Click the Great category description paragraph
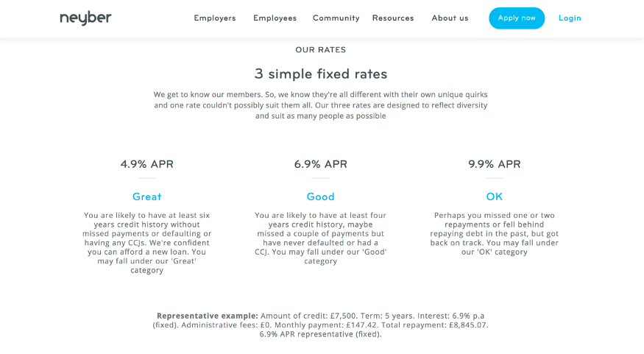The width and height of the screenshot is (644, 354). point(147,243)
